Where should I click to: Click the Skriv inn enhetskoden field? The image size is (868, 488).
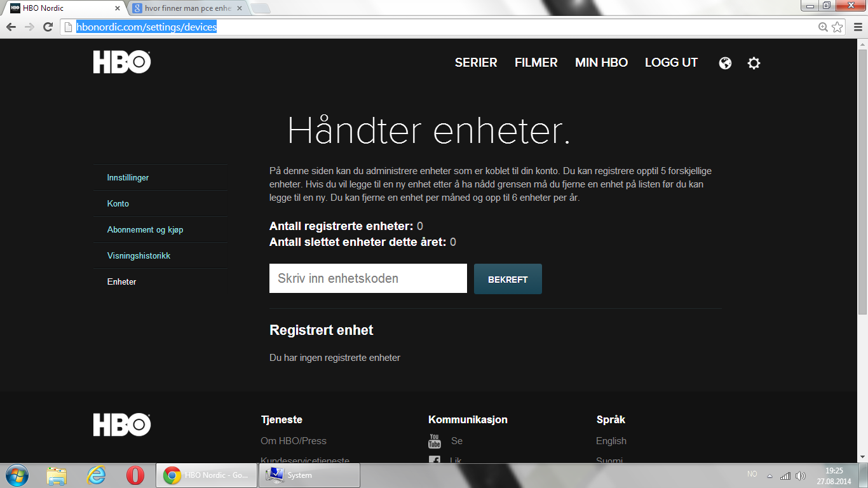(368, 278)
